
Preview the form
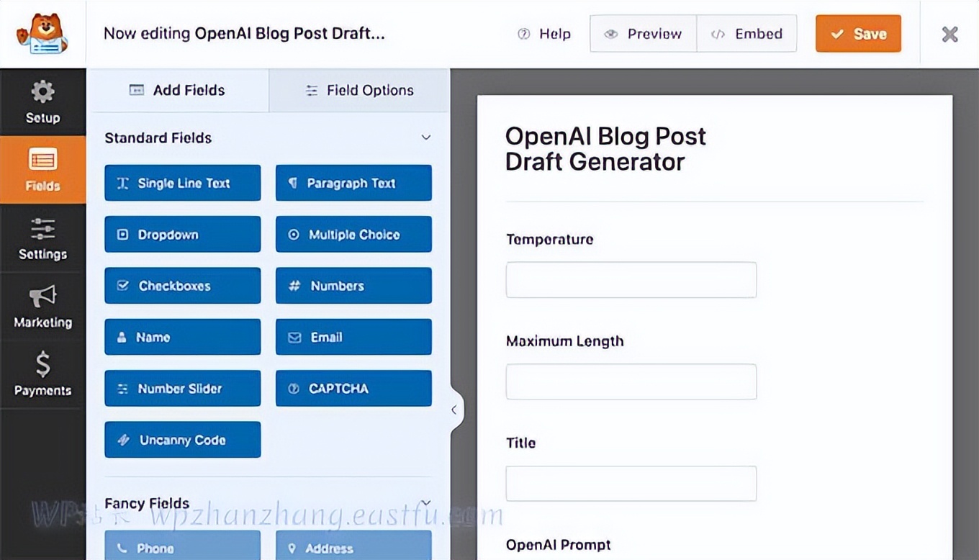coord(644,34)
